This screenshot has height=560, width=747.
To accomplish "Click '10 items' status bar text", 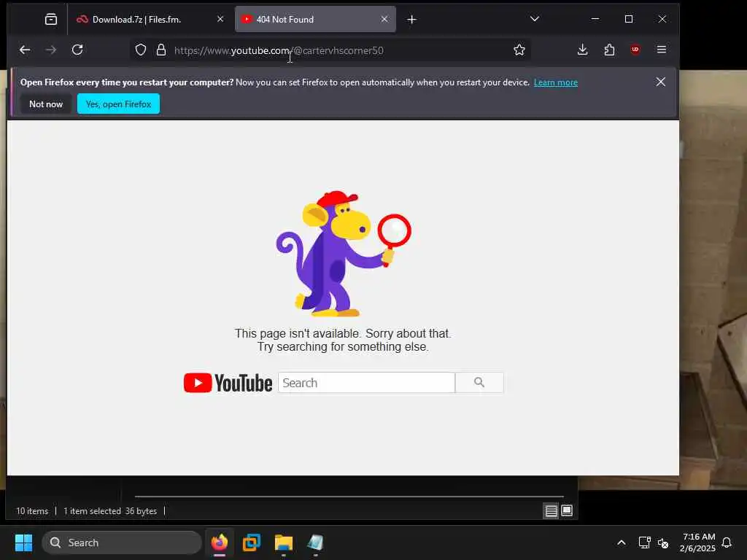I will tap(32, 511).
